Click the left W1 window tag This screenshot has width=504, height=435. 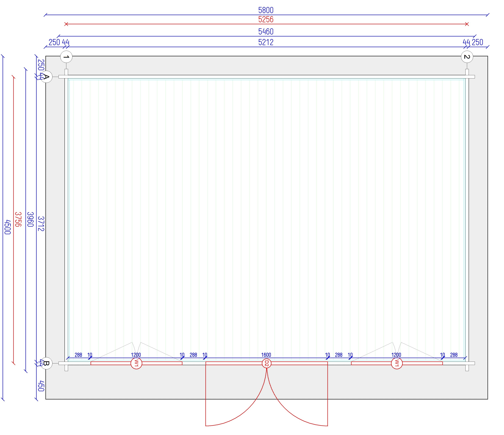[136, 363]
